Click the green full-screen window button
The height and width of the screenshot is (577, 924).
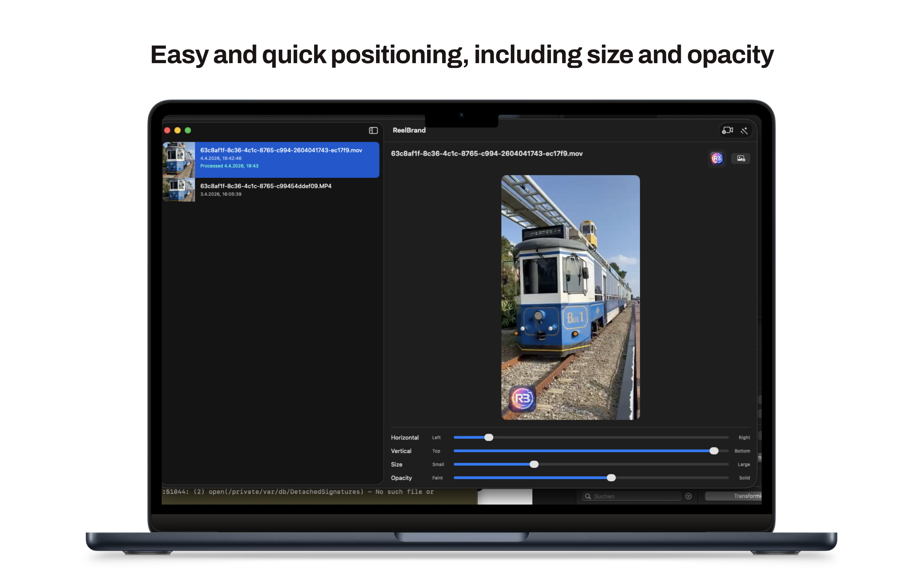click(188, 130)
